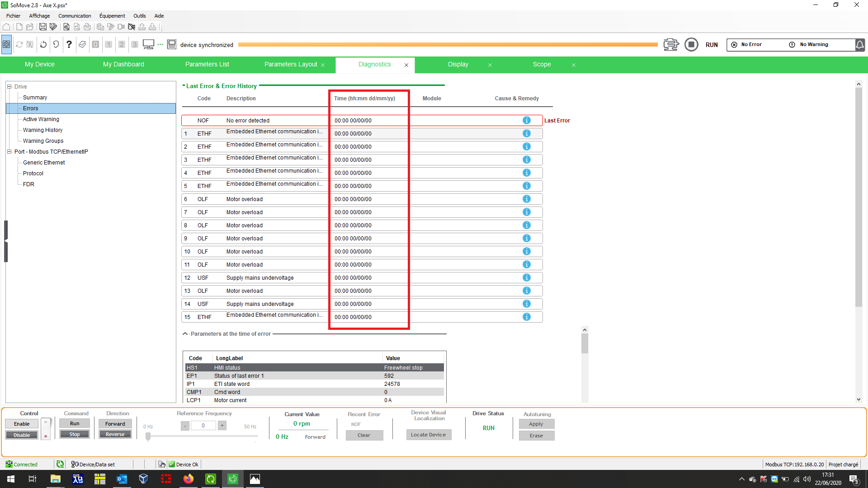Click the reference frequency slider handle
868x488 pixels.
pyautogui.click(x=148, y=436)
